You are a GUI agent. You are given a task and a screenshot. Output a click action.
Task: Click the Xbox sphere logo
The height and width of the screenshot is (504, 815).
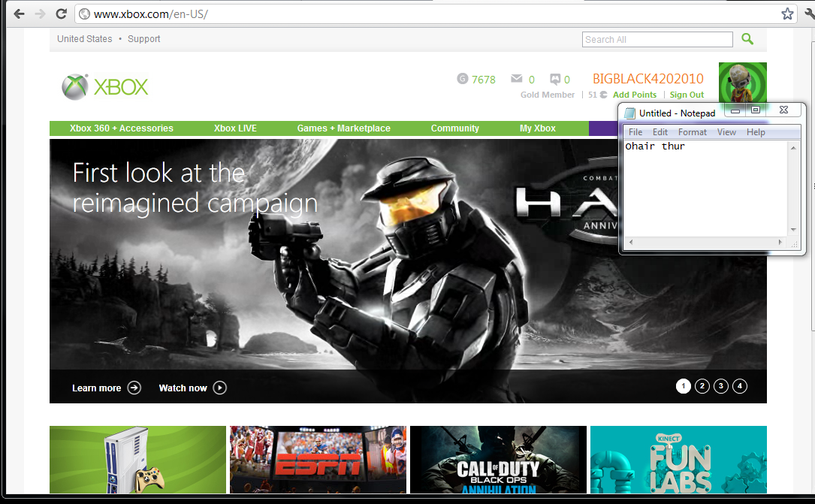pyautogui.click(x=75, y=87)
